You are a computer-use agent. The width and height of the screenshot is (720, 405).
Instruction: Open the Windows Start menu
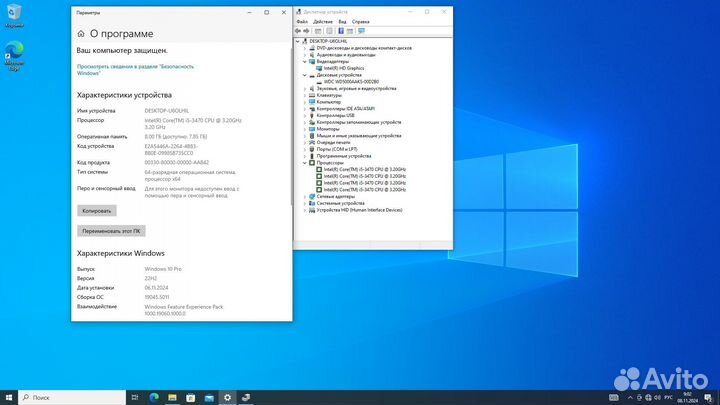[9, 397]
